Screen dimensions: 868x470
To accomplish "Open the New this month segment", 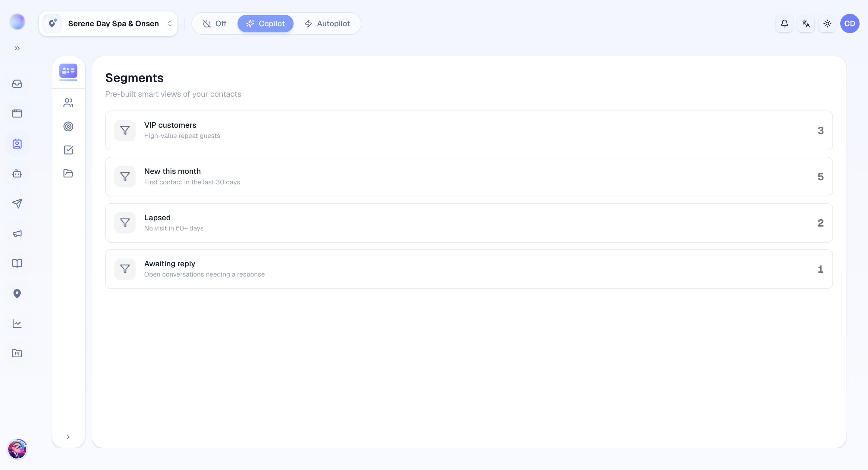I will pos(469,177).
